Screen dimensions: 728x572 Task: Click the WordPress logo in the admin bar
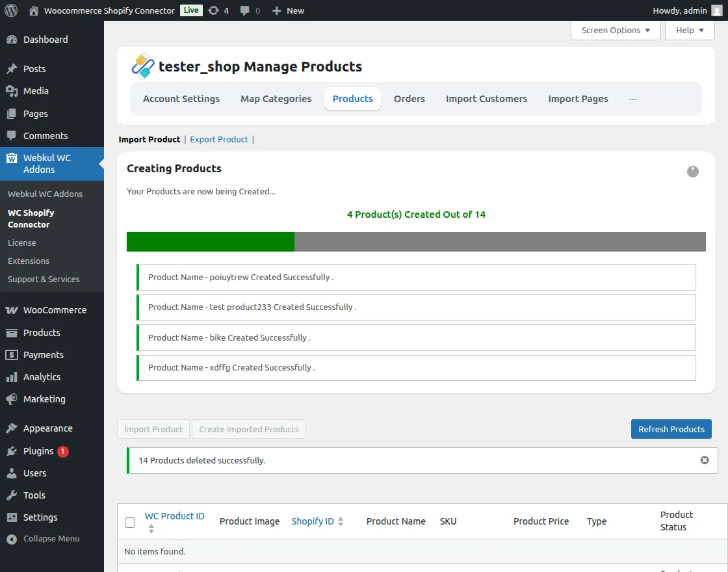10,10
